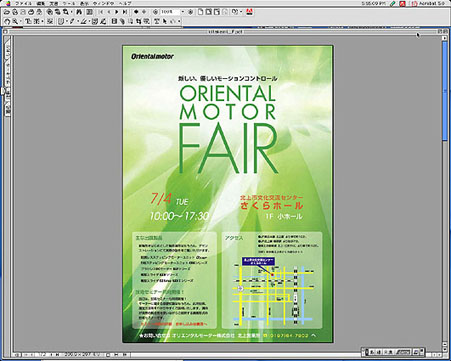Open the ツール (Tools) menu
The width and height of the screenshot is (451, 361).
coord(69,3)
